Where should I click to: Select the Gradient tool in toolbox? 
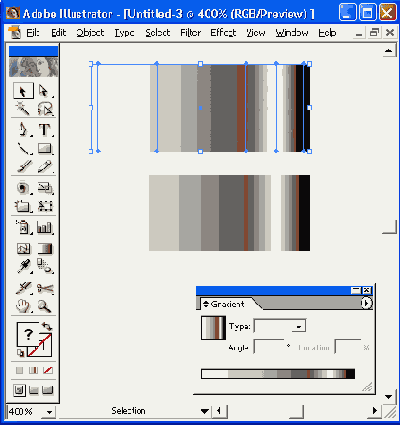45,249
